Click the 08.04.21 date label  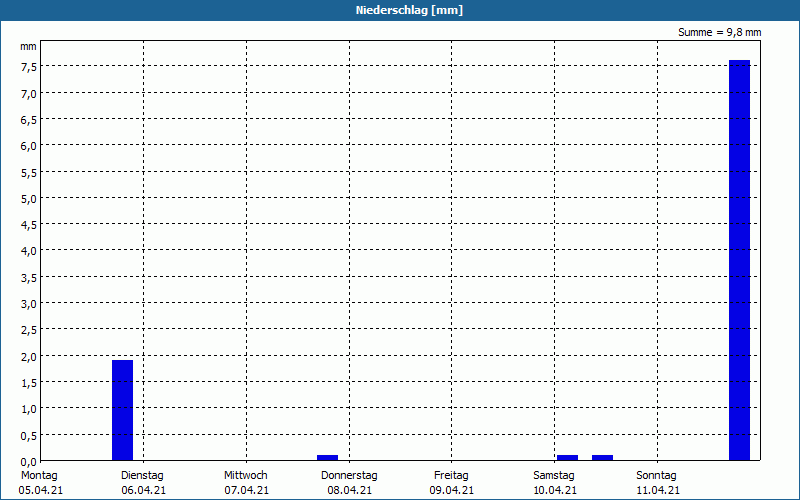coord(349,490)
